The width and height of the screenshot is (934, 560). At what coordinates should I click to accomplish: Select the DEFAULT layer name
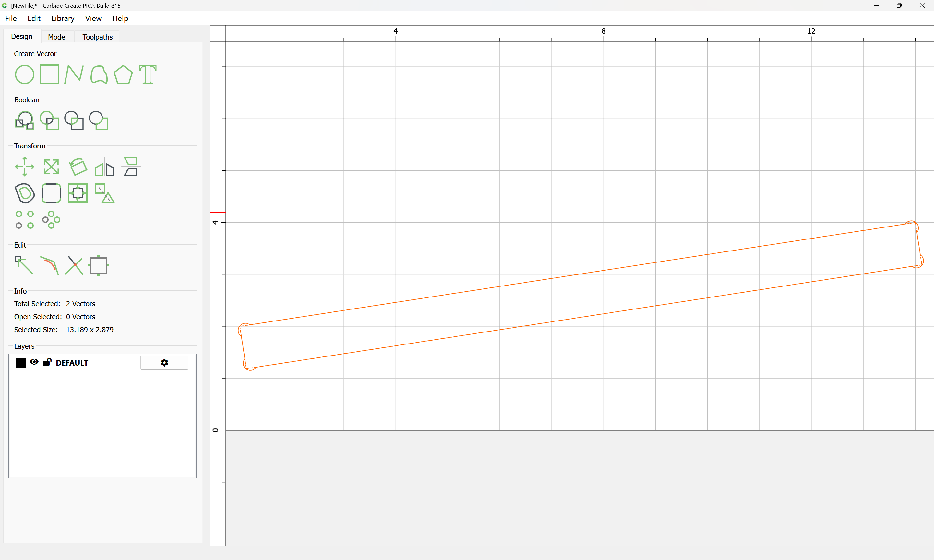(x=72, y=363)
